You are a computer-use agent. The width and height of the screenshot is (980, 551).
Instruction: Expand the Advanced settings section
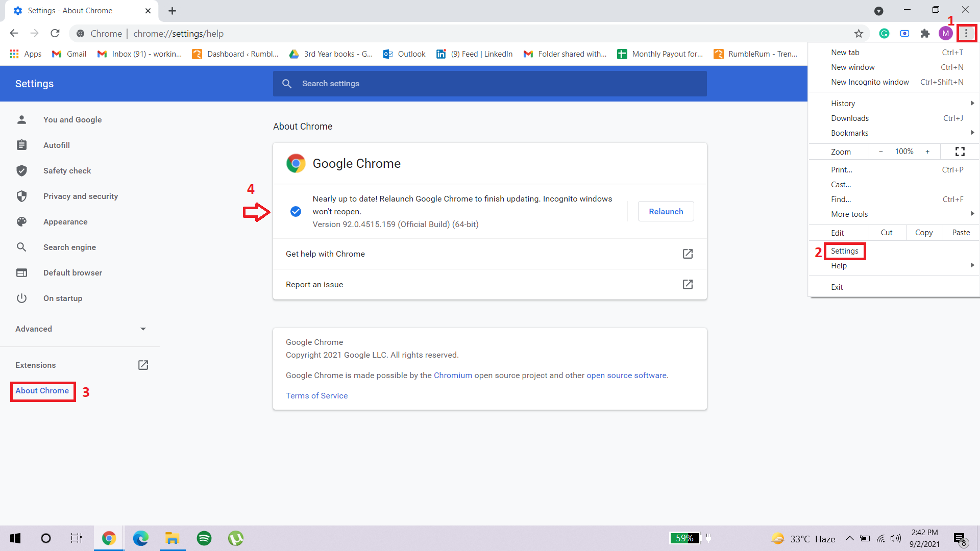click(82, 329)
